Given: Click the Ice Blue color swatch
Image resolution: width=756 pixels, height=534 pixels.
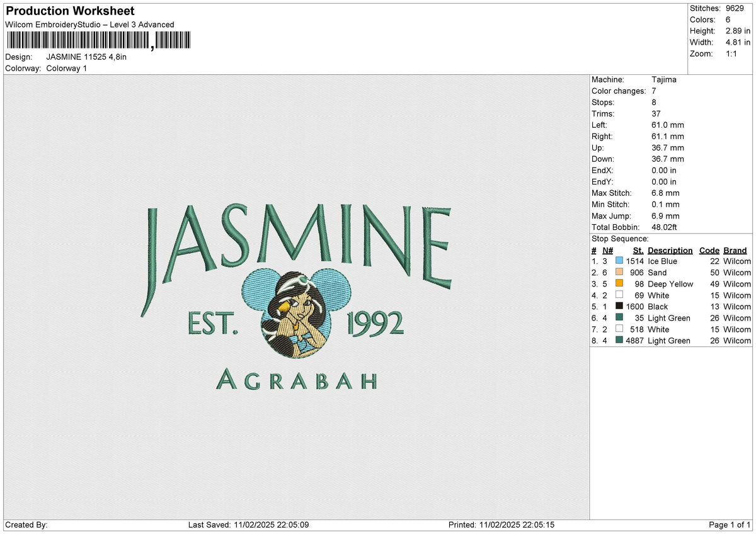Looking at the screenshot, I should 619,261.
